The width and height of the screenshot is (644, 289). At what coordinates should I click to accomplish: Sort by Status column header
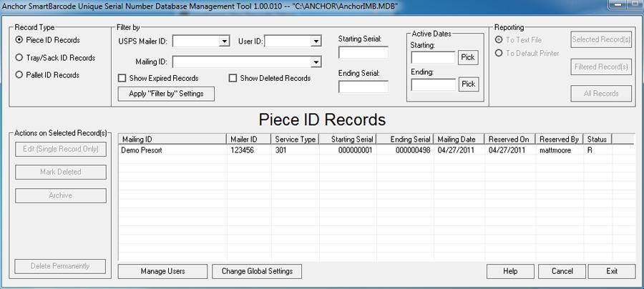597,139
